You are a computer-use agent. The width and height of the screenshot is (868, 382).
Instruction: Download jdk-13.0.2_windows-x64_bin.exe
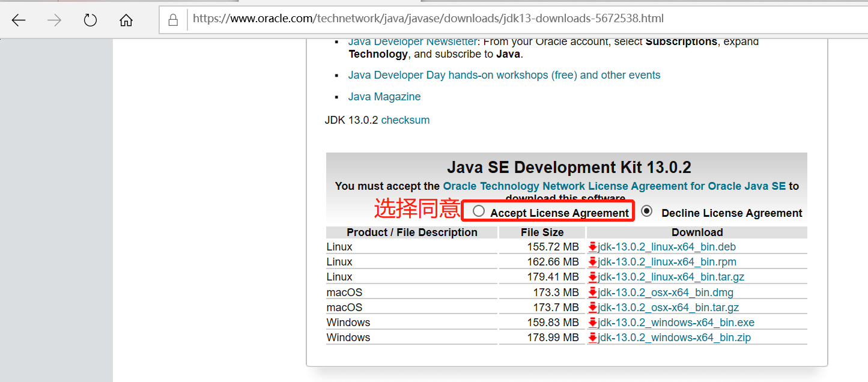676,323
